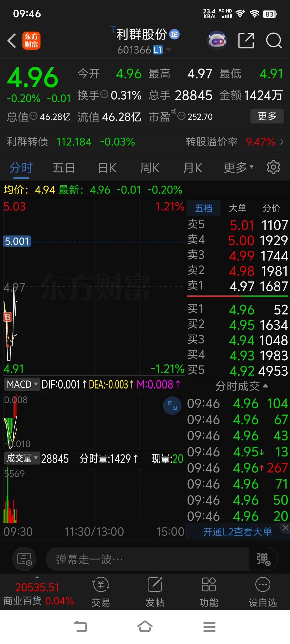
Task: Select the 大单 tab
Action: pos(238,208)
